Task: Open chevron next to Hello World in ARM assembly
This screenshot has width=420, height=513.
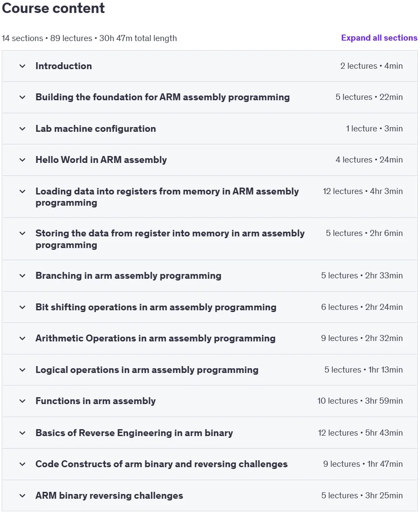Action: coord(22,159)
